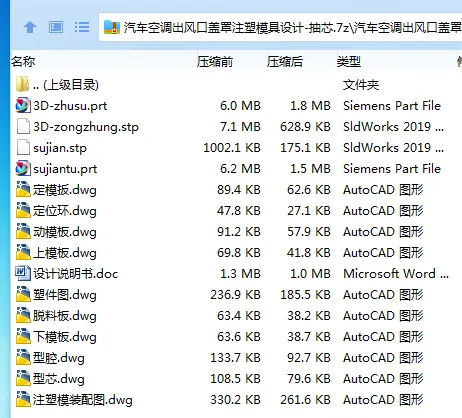Click the Siemens icon of 3D-zhusu.prt
Image resolution: width=462 pixels, height=418 pixels.
23,105
